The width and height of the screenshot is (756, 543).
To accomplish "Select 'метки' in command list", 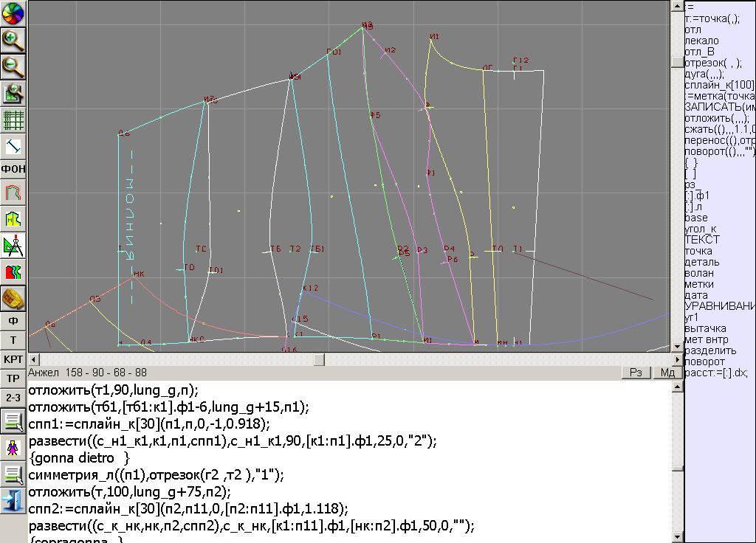I will (700, 284).
